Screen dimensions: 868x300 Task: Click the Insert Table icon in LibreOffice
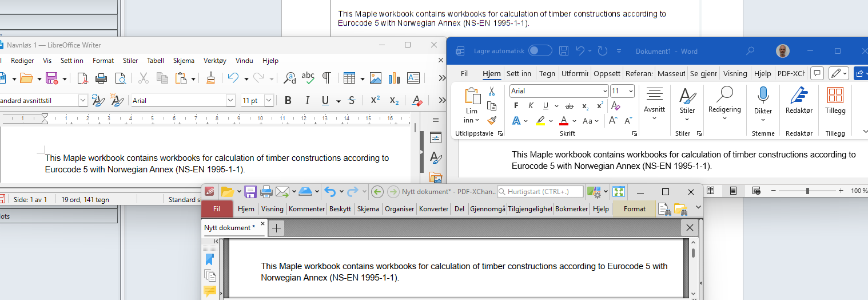coord(348,78)
